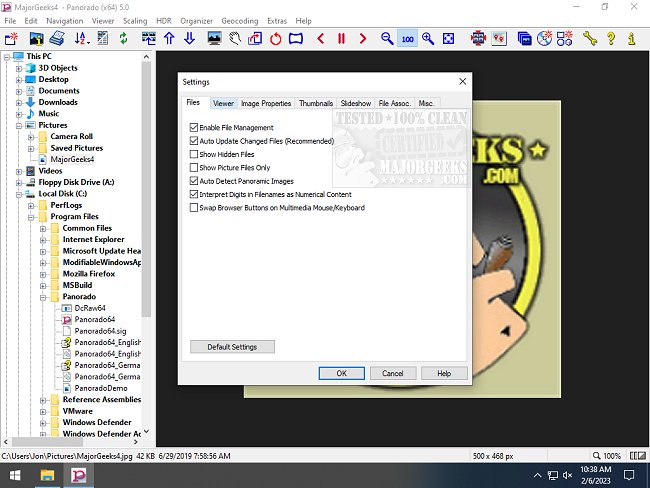Viewport: 650px width, 488px height.
Task: Open the A-Z sort order icon
Action: click(82, 39)
